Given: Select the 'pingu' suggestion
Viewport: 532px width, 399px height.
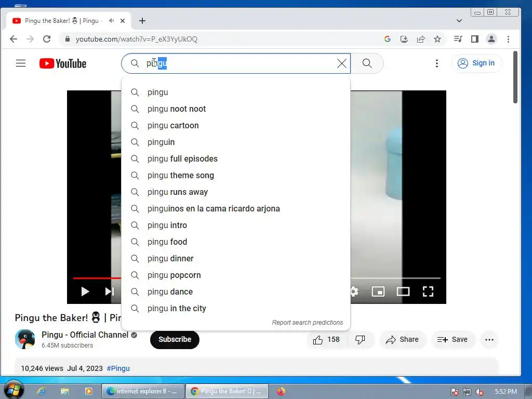Looking at the screenshot, I should click(235, 92).
